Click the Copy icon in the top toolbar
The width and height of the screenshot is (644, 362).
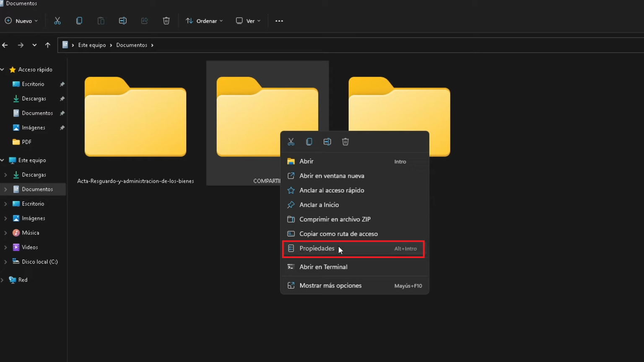pos(79,21)
